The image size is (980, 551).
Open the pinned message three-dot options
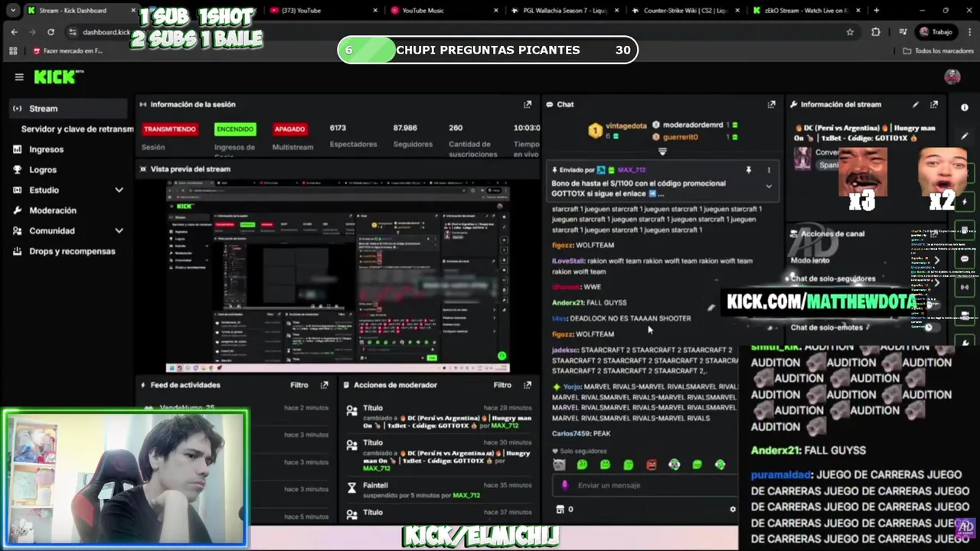click(x=769, y=170)
